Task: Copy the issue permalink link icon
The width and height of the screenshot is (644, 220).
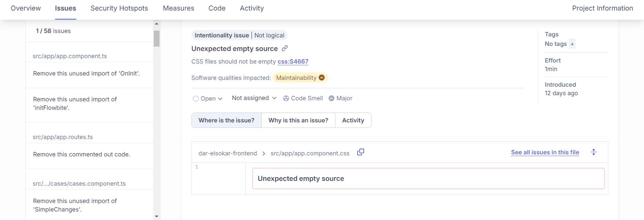Action: [x=285, y=48]
